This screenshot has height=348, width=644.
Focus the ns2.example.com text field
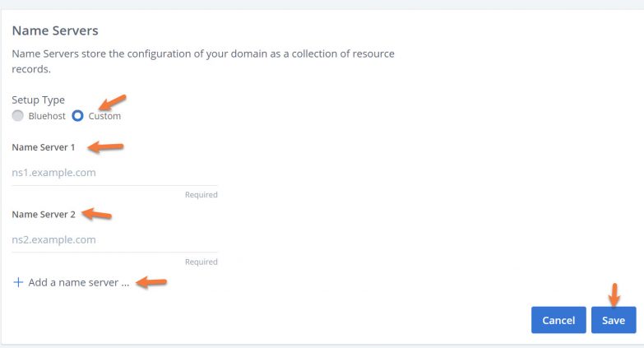point(114,239)
